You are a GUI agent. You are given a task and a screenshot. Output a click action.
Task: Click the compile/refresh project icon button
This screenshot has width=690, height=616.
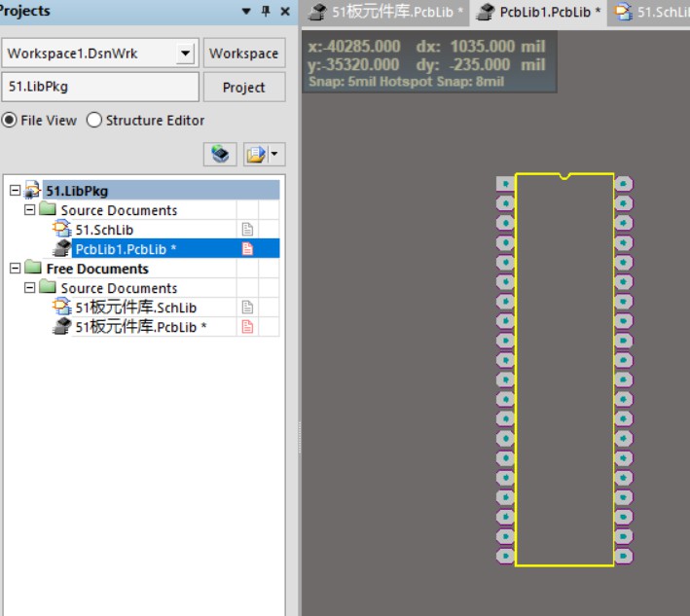pos(220,154)
